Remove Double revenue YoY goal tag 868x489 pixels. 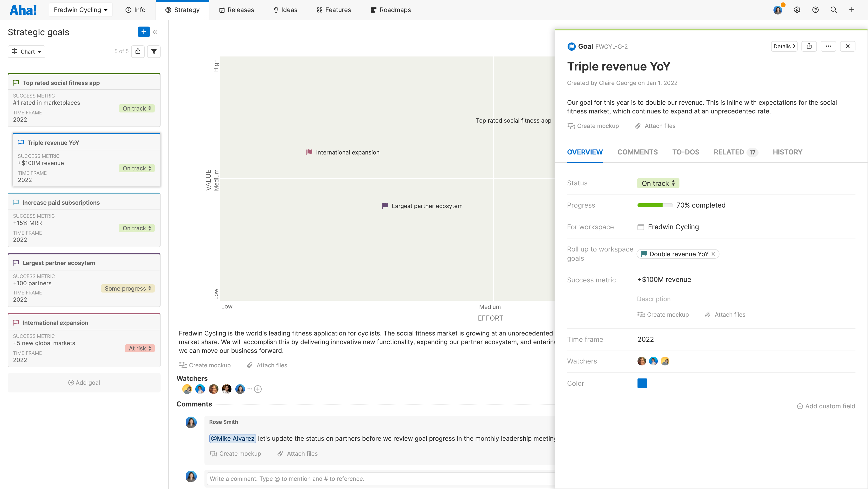(x=713, y=254)
